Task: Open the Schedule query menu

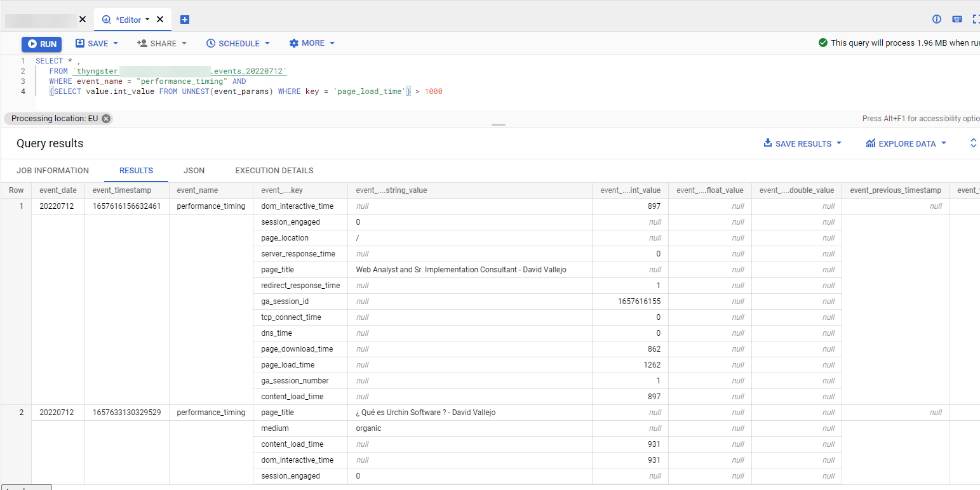Action: pyautogui.click(x=238, y=43)
